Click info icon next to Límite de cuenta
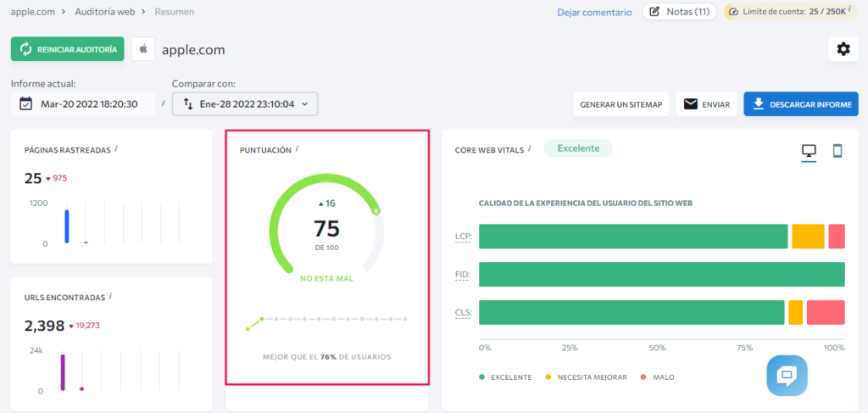868x413 pixels. 849,10
